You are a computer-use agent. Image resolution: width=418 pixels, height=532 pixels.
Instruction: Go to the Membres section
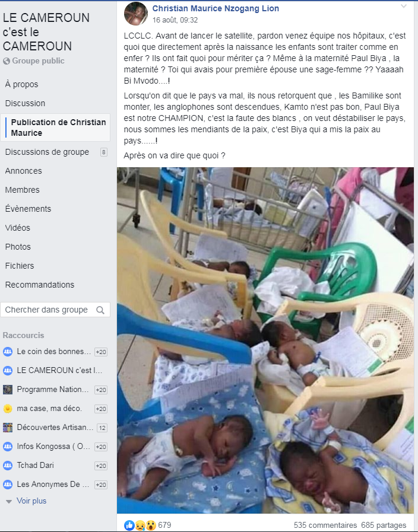tap(23, 190)
